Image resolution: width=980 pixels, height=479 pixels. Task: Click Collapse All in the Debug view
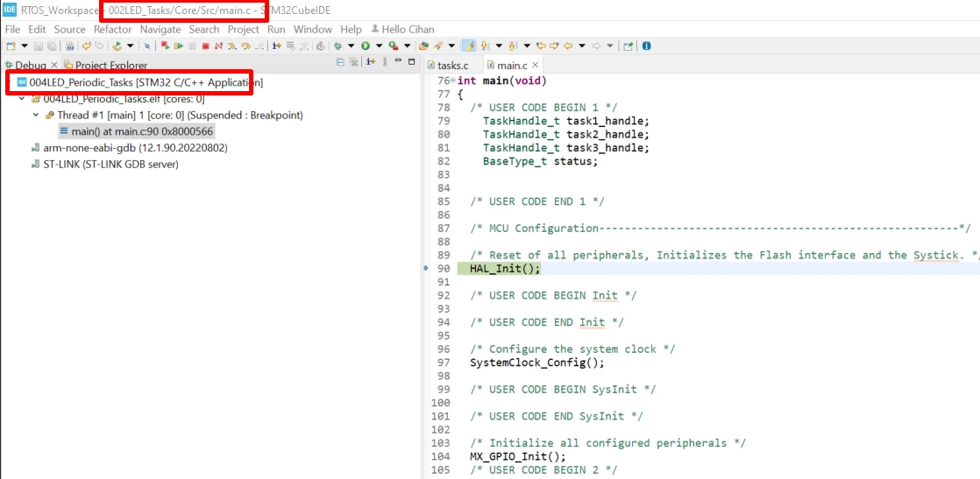pyautogui.click(x=340, y=62)
